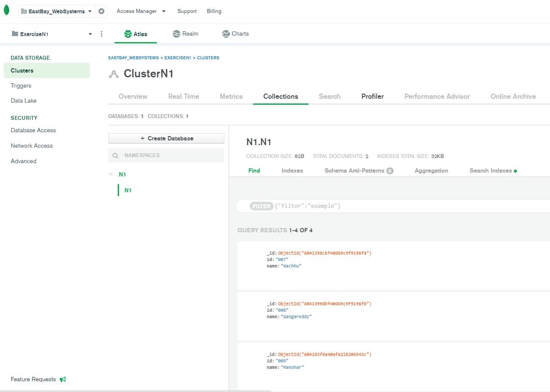The height and width of the screenshot is (392, 550).
Task: Open organization settings gear icon
Action: tap(101, 11)
